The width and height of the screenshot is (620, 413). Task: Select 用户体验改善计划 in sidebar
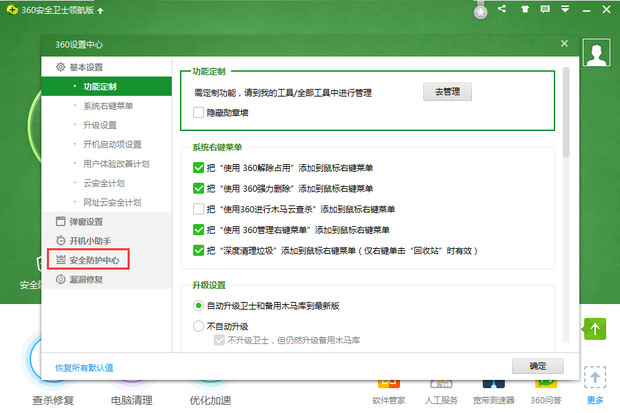(116, 164)
